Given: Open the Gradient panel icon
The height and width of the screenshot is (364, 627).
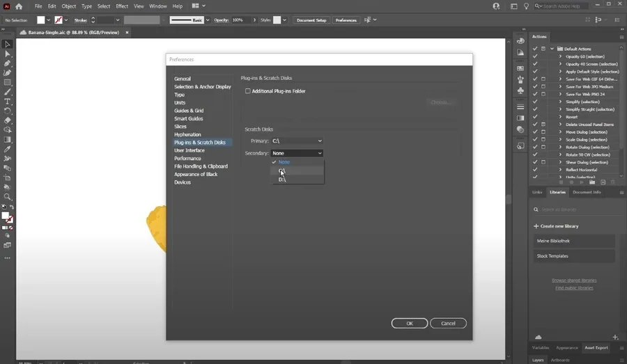Looking at the screenshot, I should pyautogui.click(x=520, y=118).
